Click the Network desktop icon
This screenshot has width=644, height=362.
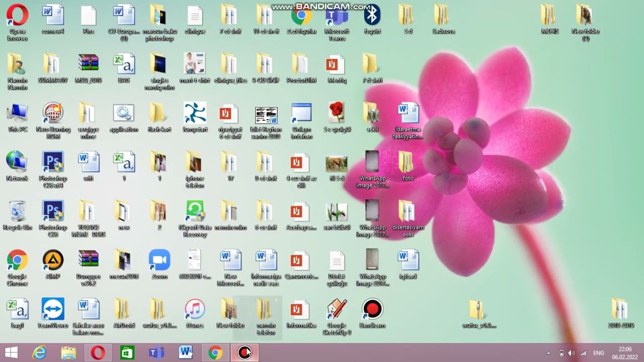(x=17, y=166)
